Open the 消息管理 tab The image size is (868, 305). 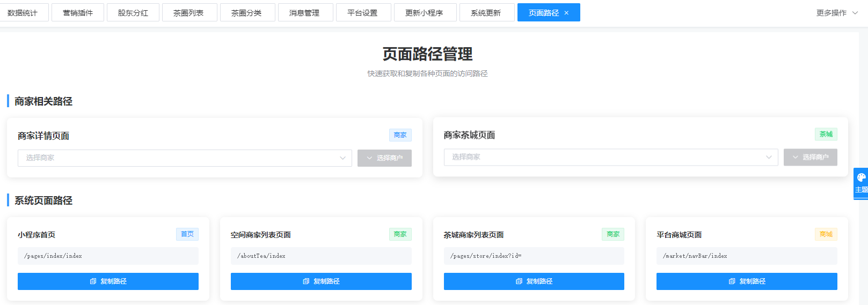[x=304, y=13]
